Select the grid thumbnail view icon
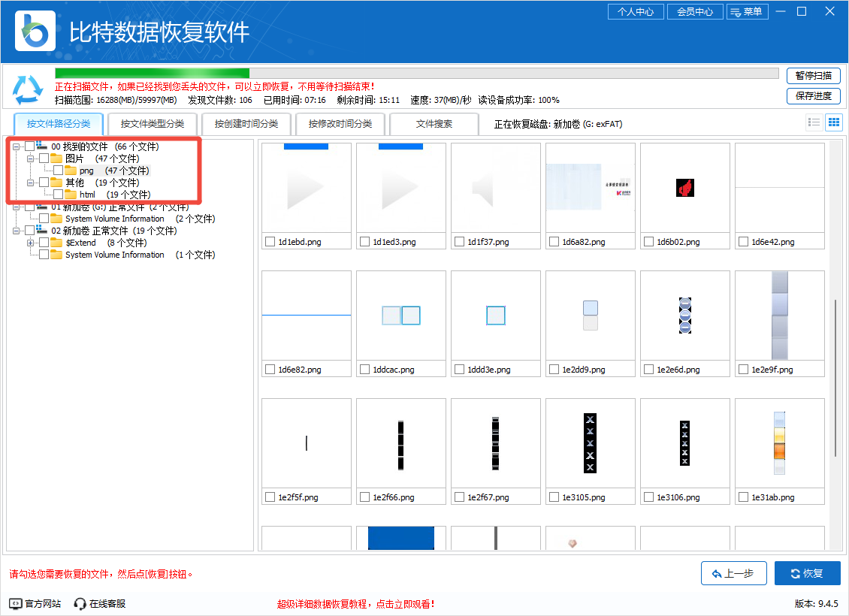Viewport: 849px width, 616px height. click(833, 122)
